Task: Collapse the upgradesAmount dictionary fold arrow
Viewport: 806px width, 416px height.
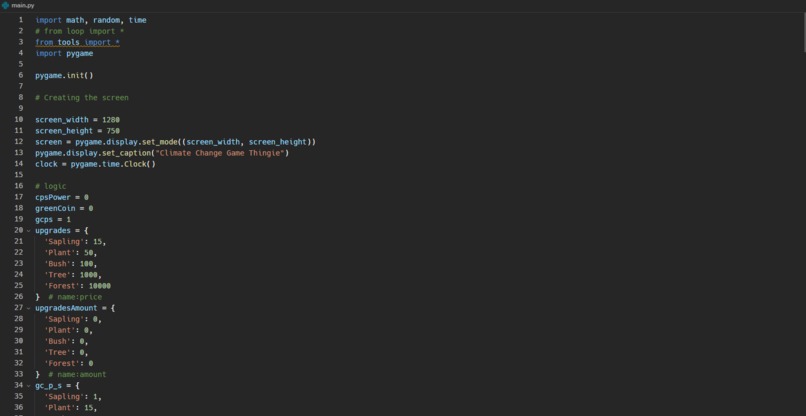Action: click(29, 308)
